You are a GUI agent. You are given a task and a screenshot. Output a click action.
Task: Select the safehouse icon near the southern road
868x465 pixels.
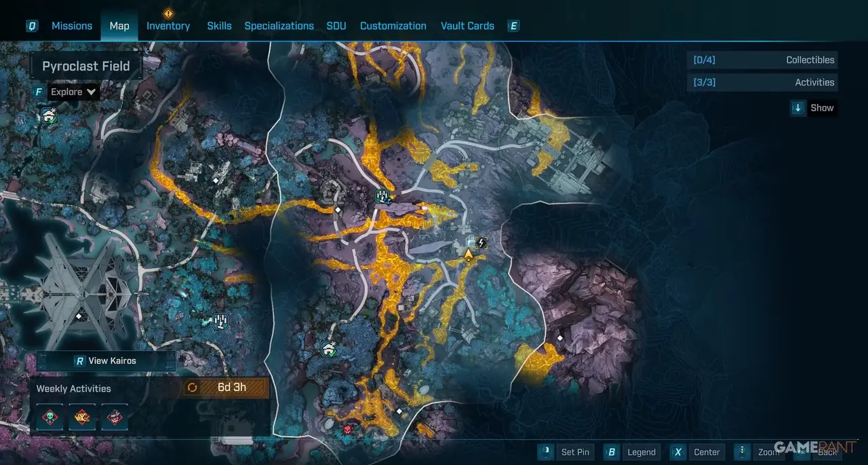329,348
